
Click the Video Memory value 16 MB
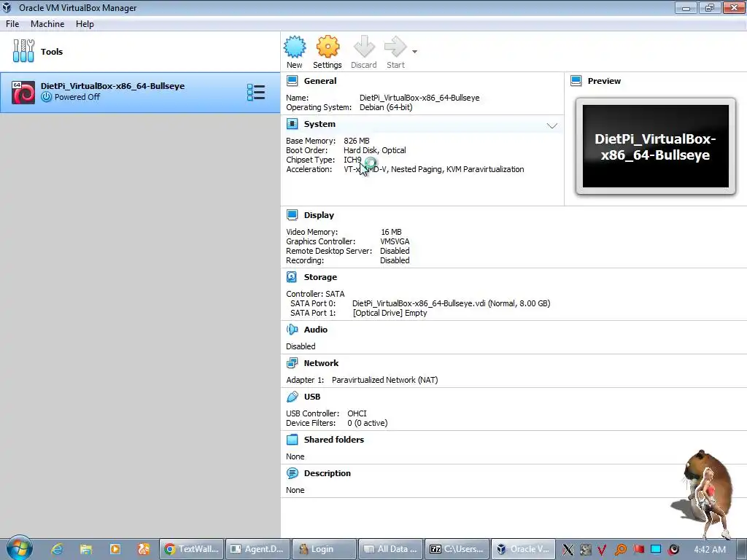(391, 232)
